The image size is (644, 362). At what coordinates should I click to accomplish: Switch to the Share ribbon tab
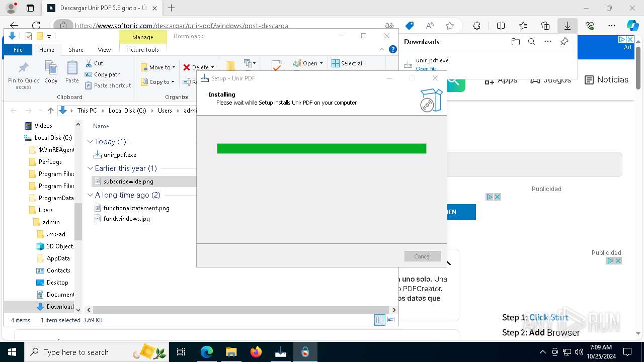[76, 50]
